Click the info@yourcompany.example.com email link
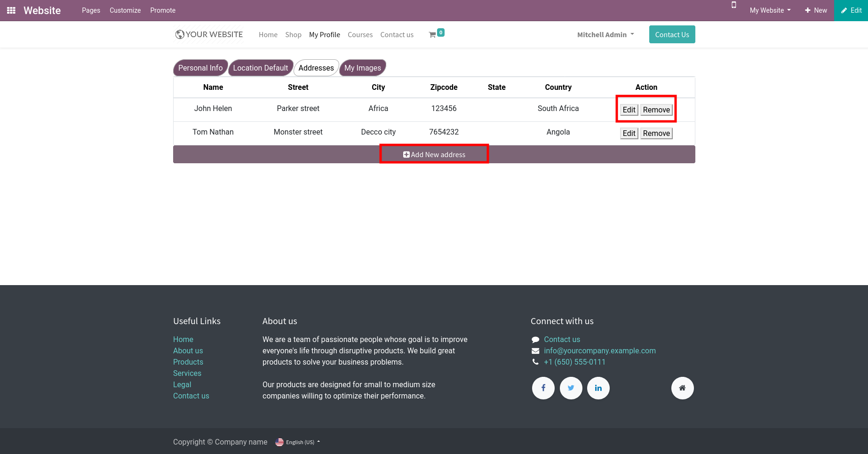The height and width of the screenshot is (454, 868). click(600, 350)
